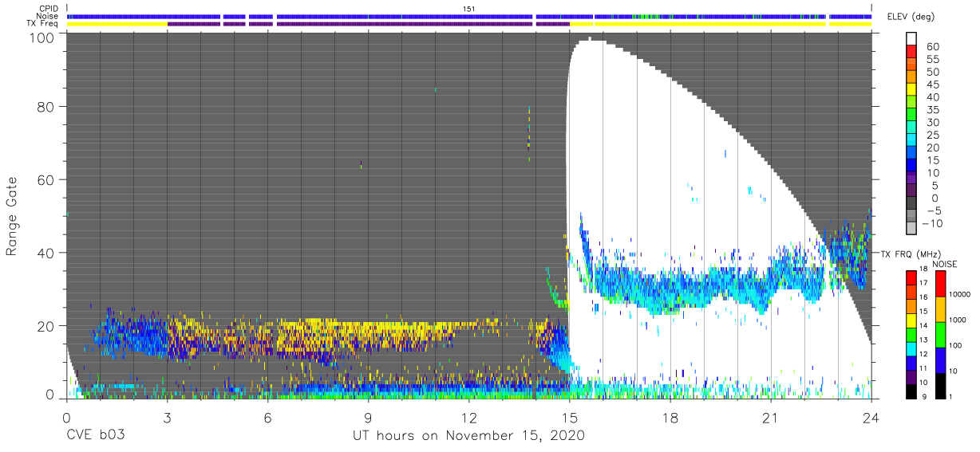The width and height of the screenshot is (980, 452).
Task: Click the ELEV colorbar label 45
Action: pos(934,85)
